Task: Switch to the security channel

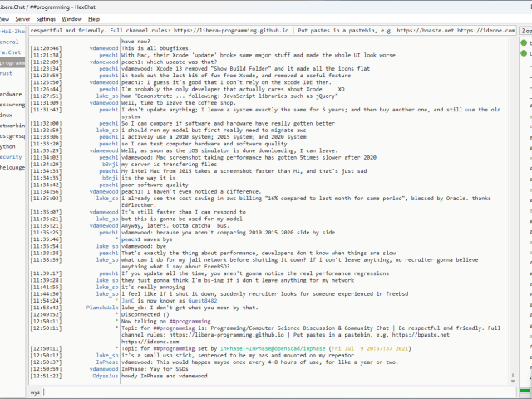Action: pyautogui.click(x=11, y=156)
